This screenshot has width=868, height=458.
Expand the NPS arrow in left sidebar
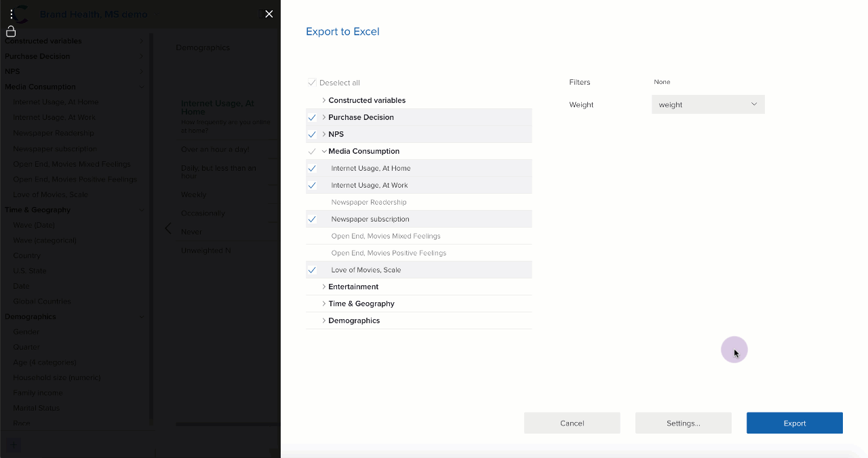[141, 71]
